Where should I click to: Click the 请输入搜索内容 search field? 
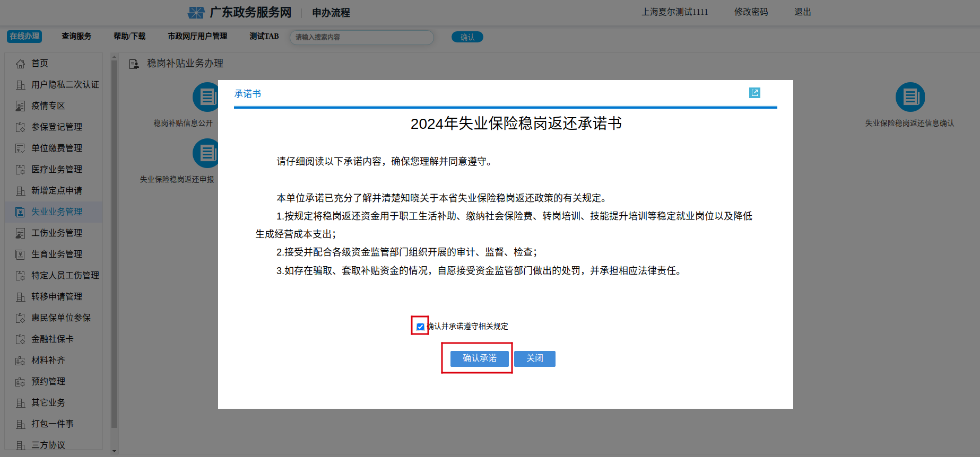[x=361, y=37]
